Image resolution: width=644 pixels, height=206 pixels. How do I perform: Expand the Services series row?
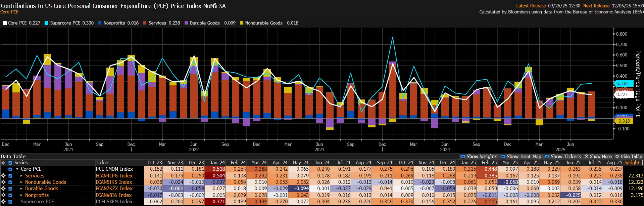pyautogui.click(x=21, y=176)
